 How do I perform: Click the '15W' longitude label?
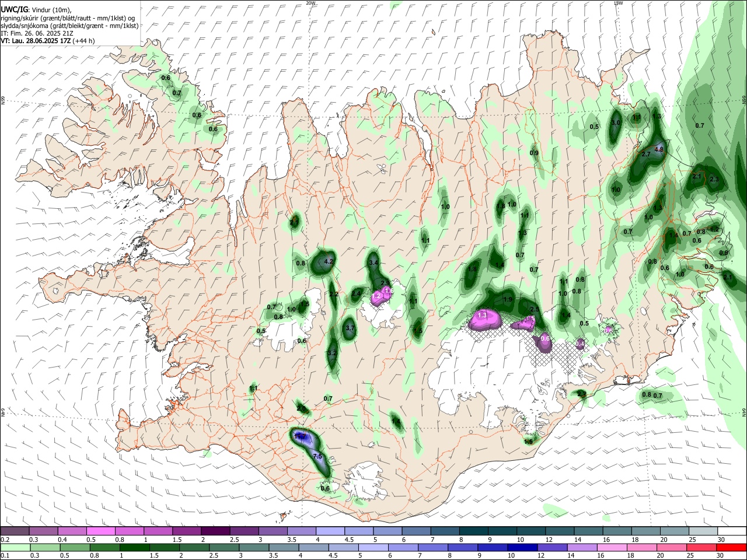pyautogui.click(x=618, y=3)
